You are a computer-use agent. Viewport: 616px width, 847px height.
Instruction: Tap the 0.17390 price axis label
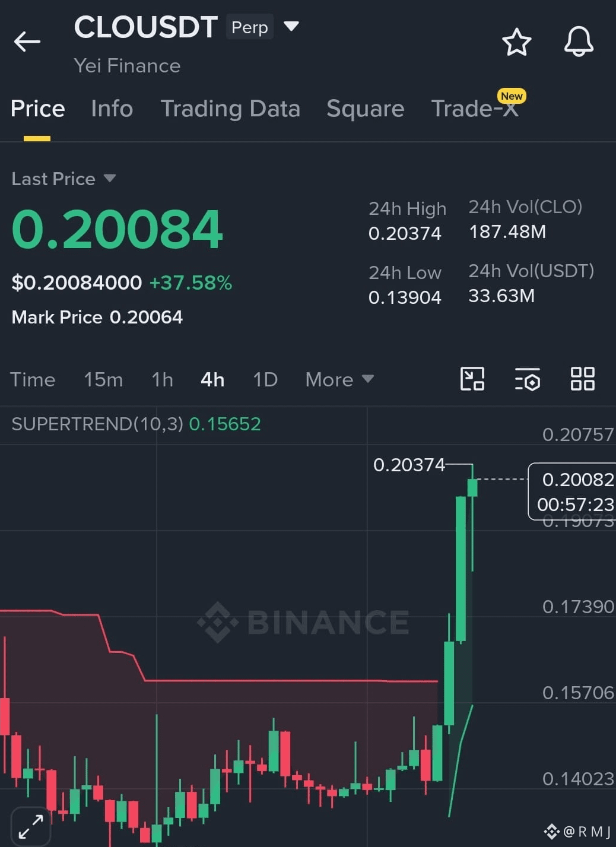coord(578,607)
